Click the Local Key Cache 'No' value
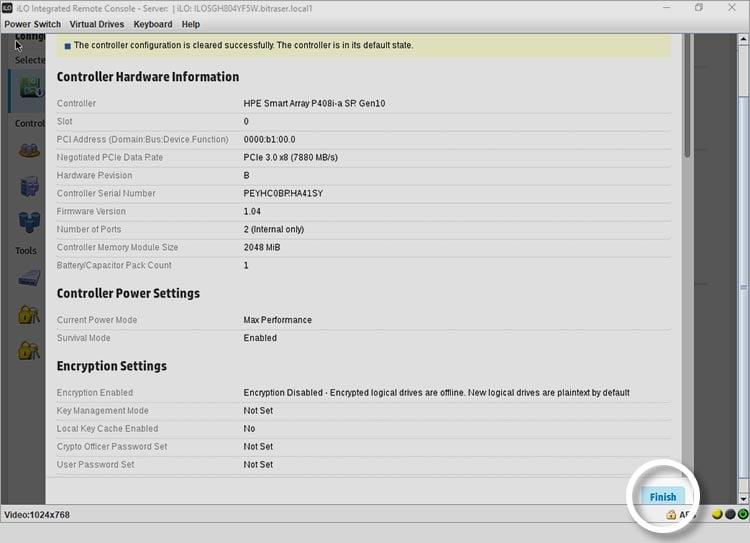 (x=249, y=429)
